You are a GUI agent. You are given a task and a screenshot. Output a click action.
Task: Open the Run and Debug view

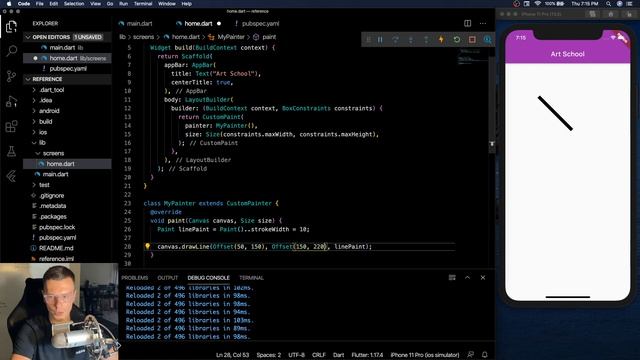tap(11, 101)
